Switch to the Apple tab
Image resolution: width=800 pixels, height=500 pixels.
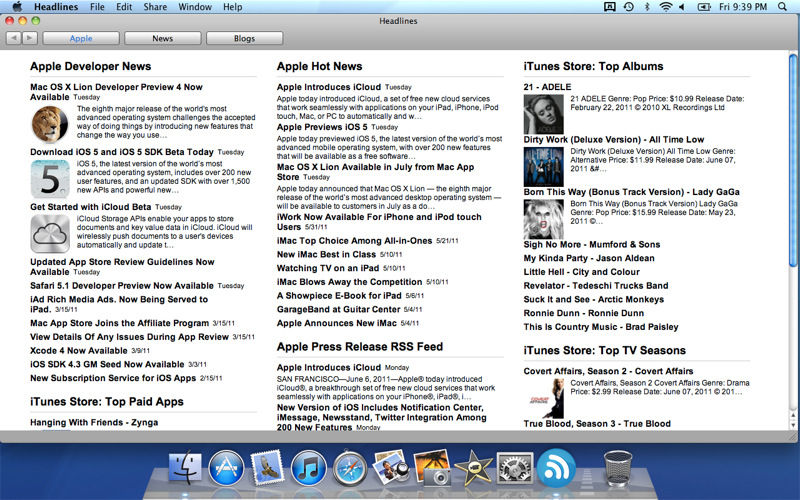[x=81, y=38]
